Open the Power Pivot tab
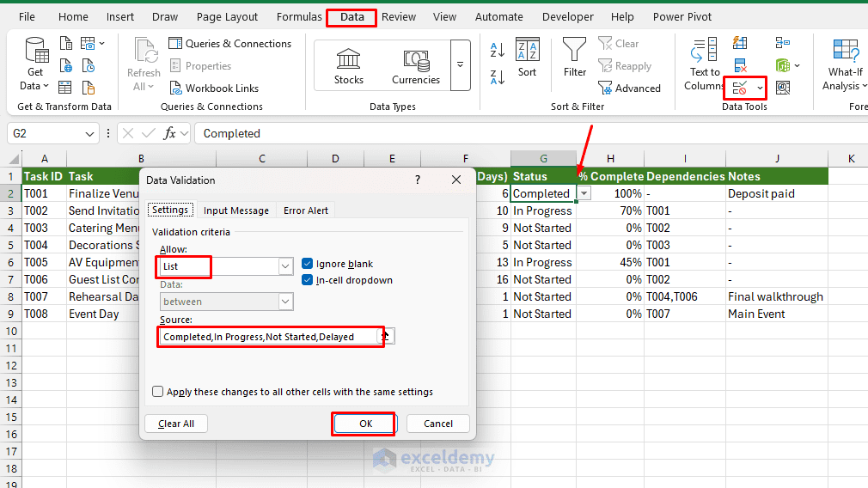868x488 pixels. point(682,16)
